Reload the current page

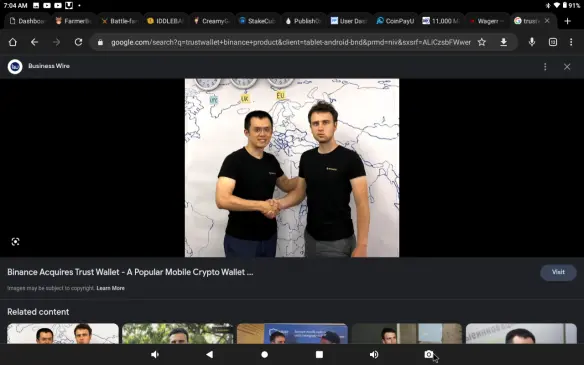pos(78,42)
